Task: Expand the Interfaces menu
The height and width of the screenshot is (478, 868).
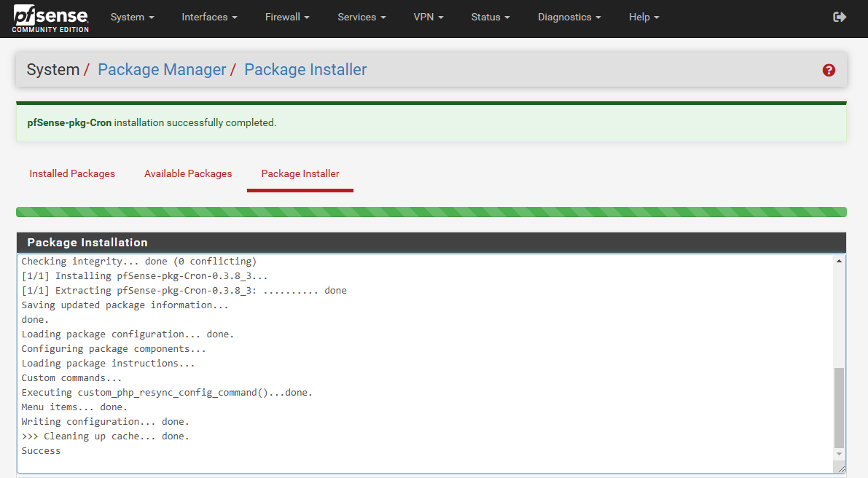Action: tap(210, 17)
